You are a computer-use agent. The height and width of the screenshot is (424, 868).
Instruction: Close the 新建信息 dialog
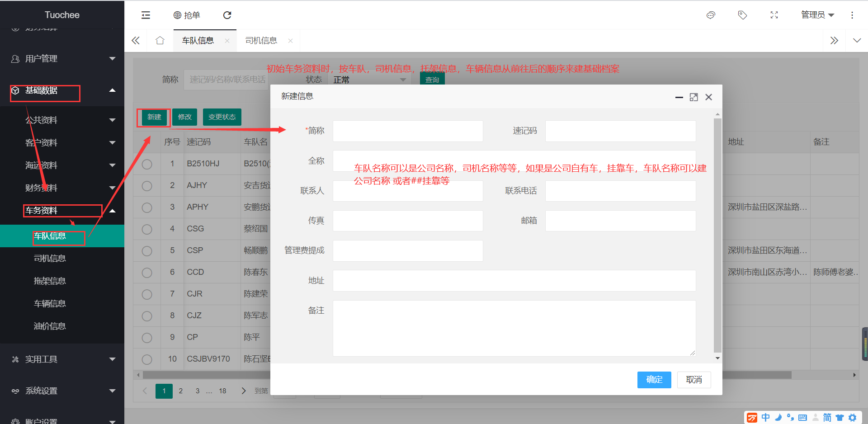708,97
